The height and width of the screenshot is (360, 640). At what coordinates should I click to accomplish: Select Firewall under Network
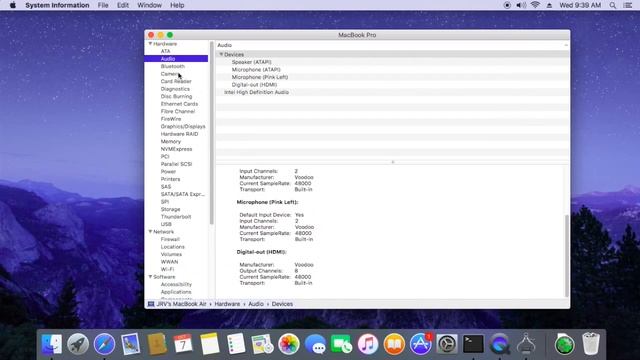(x=170, y=240)
